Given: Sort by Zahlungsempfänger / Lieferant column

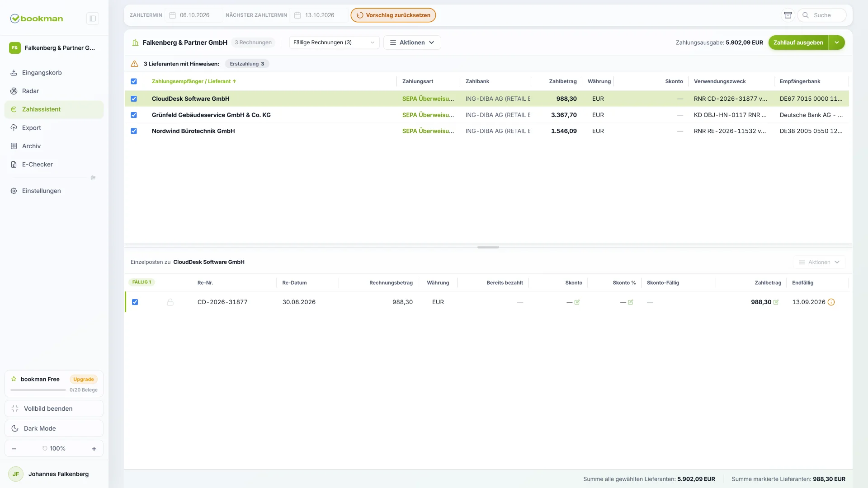Looking at the screenshot, I should click(x=194, y=81).
